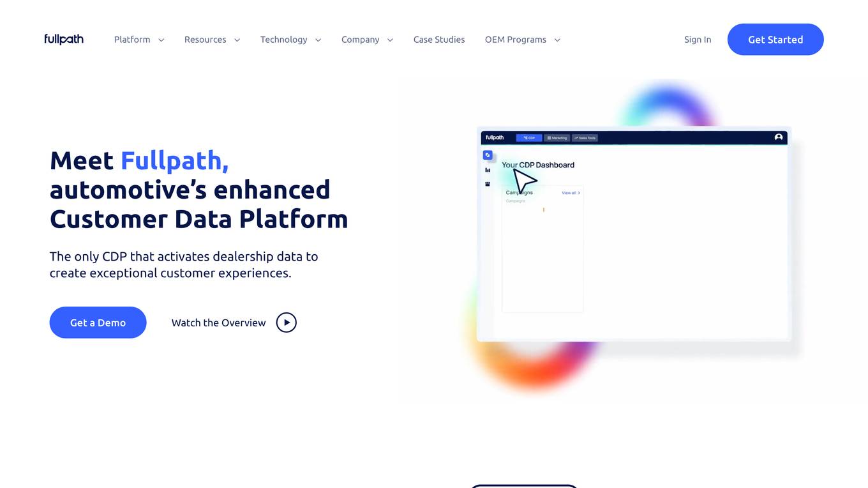This screenshot has height=488, width=868.
Task: Open the Company menu item
Action: (x=360, y=40)
